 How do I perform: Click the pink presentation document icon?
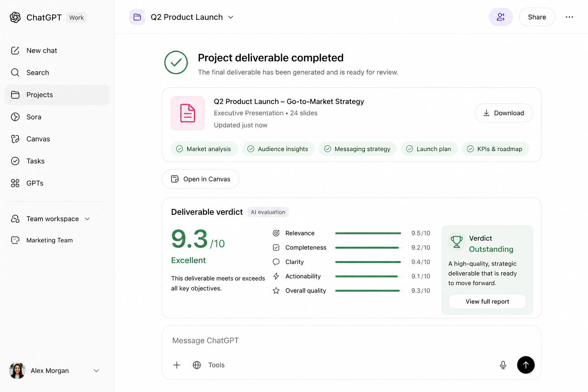click(188, 113)
